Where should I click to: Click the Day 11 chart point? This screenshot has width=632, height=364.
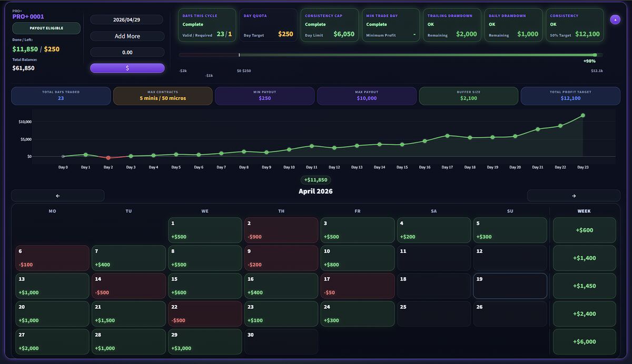click(x=312, y=146)
